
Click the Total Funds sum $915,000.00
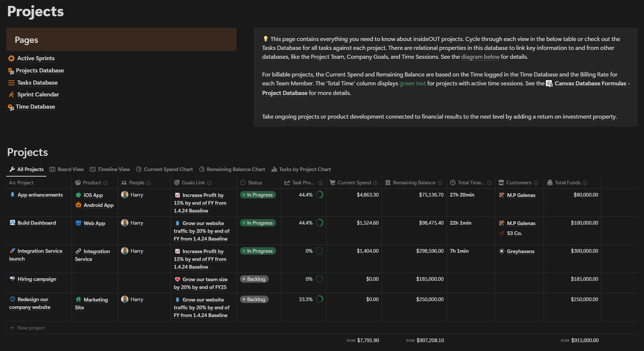[x=579, y=340]
